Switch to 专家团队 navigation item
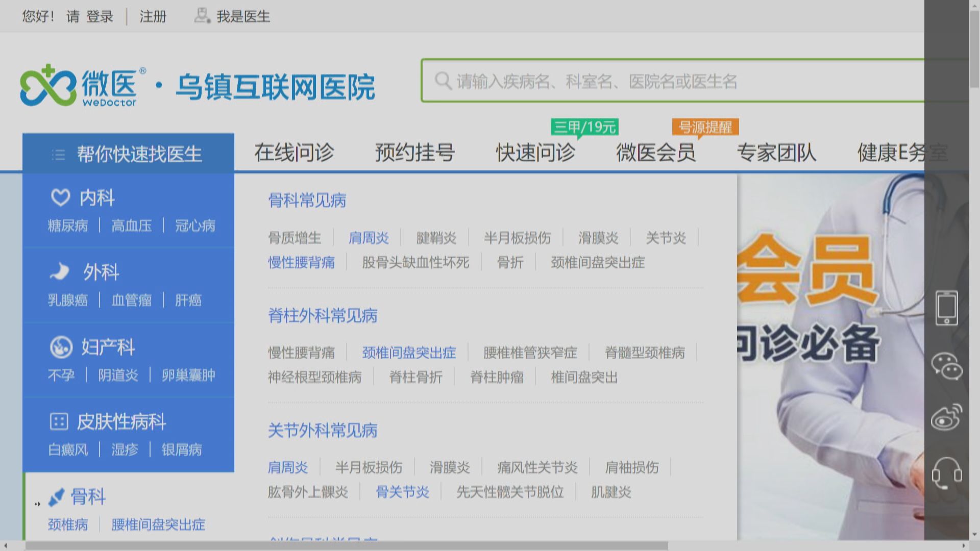Image resolution: width=980 pixels, height=551 pixels. tap(776, 153)
